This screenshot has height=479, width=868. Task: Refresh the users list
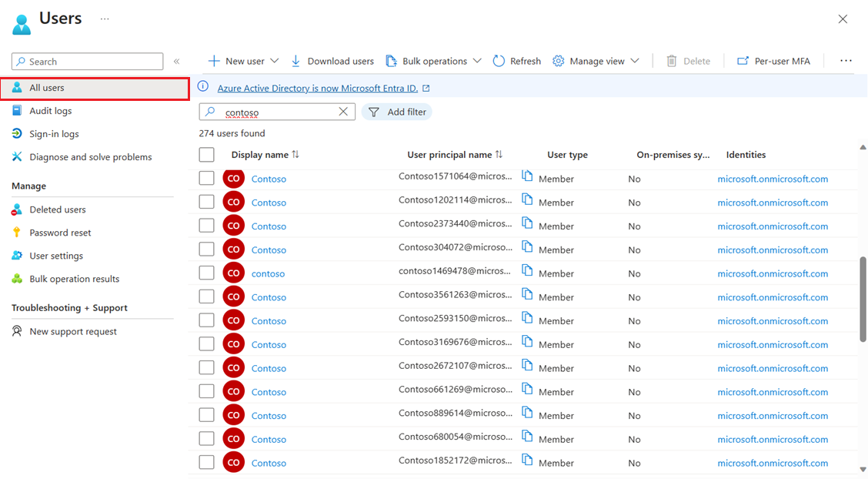tap(516, 60)
